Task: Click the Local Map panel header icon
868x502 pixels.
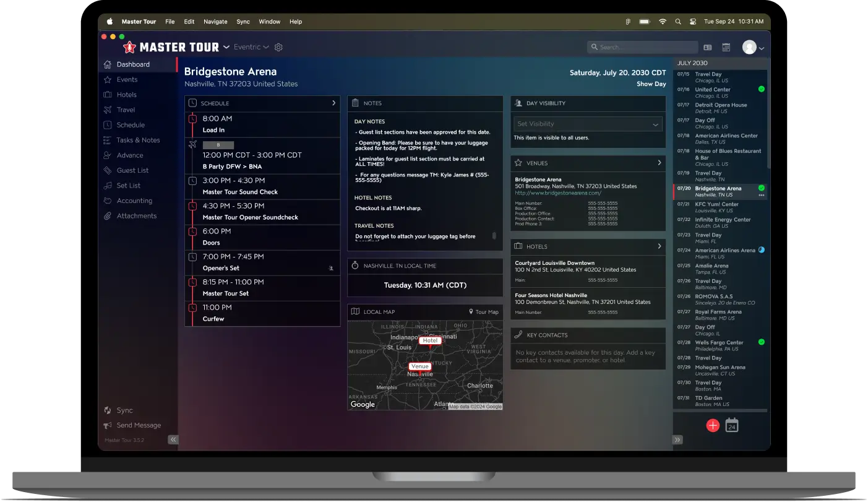Action: (355, 311)
